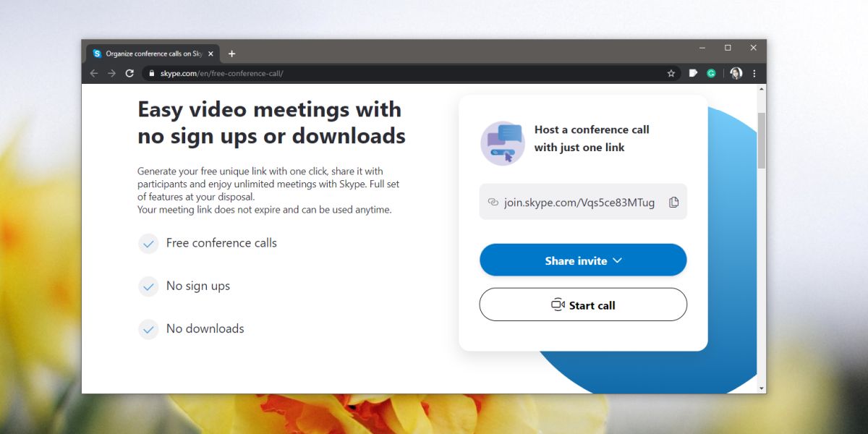
Task: Click the join.skype.com/Vqs5ce83MTug link text
Action: click(579, 203)
